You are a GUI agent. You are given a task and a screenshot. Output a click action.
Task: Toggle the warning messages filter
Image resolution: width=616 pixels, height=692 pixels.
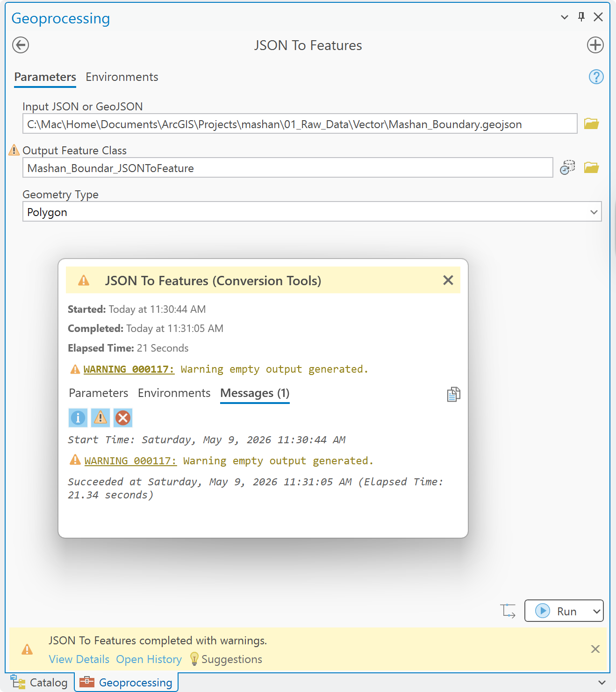100,418
